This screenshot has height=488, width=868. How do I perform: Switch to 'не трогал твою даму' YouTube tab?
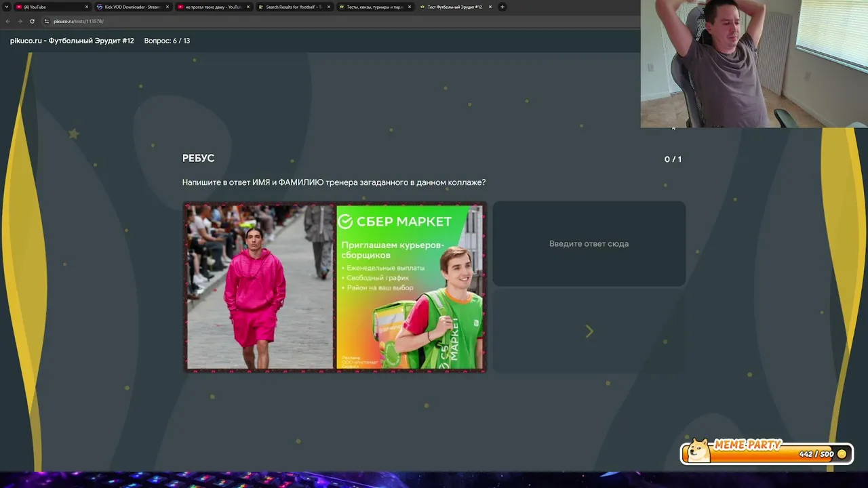213,7
